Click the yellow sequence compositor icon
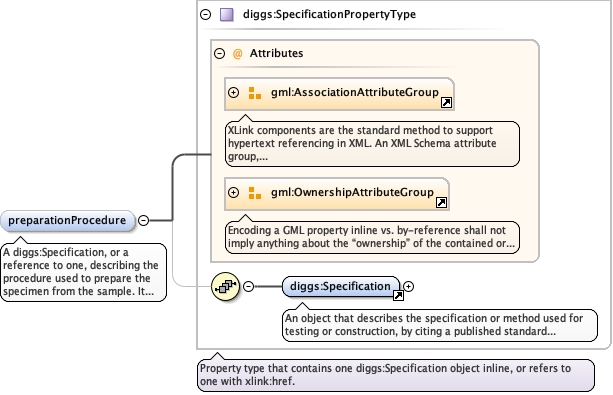613x395 pixels. pyautogui.click(x=225, y=287)
